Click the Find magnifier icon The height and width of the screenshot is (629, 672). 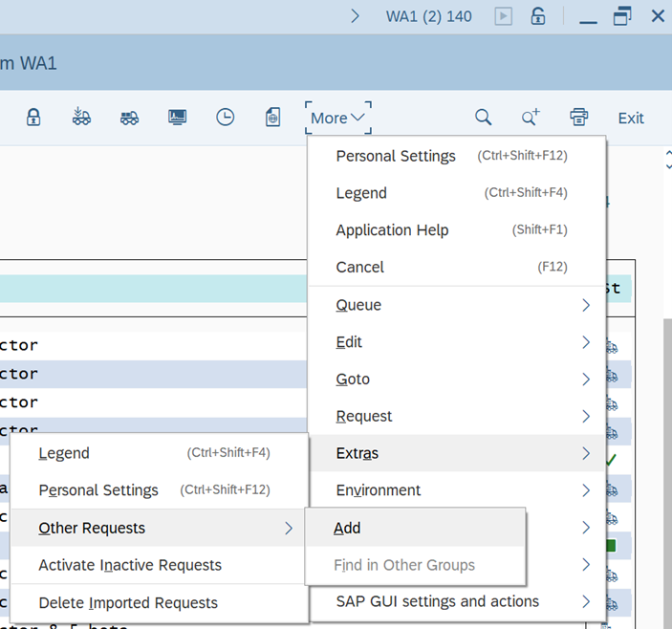(483, 117)
